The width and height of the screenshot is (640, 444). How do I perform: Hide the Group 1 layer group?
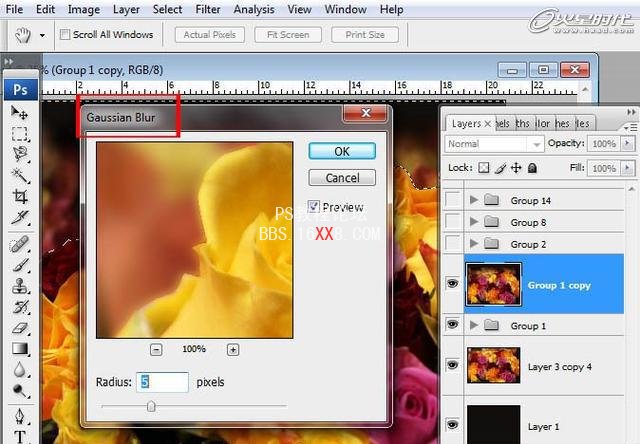[x=452, y=324]
